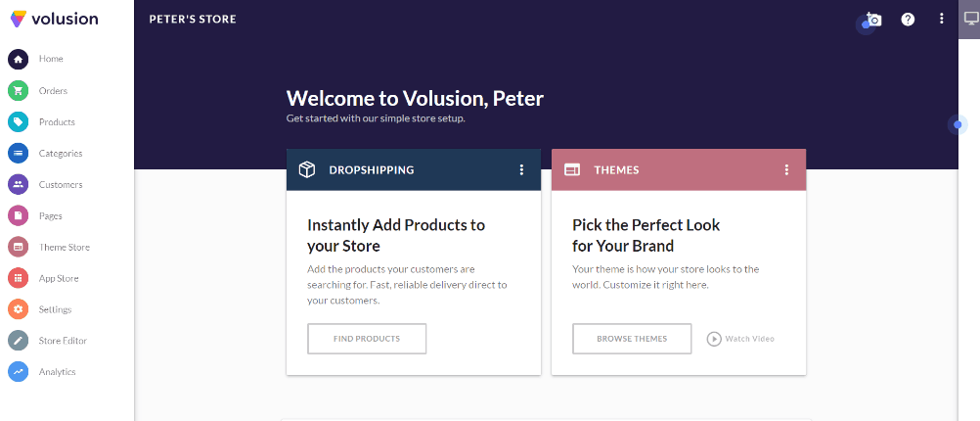Select the Products tag icon

(x=19, y=122)
